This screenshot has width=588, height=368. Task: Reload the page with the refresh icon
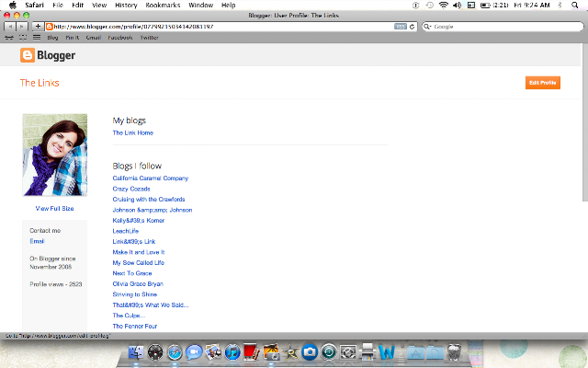(412, 27)
